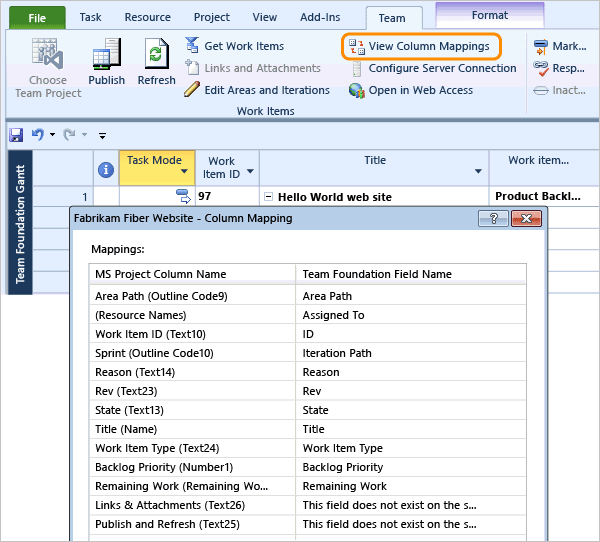The image size is (600, 542).
Task: Select the Reason (Text14) row
Action: (308, 372)
